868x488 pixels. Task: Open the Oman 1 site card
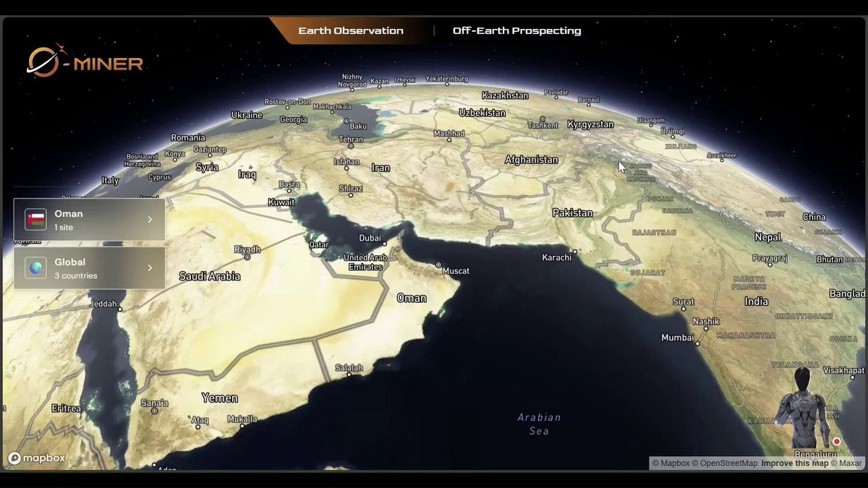tap(89, 220)
